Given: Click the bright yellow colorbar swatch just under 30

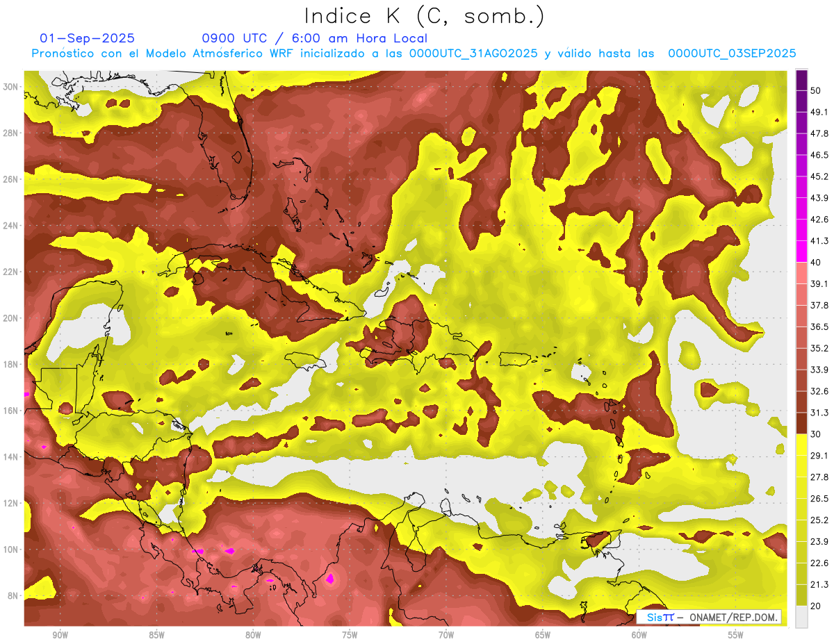Looking at the screenshot, I should (801, 445).
